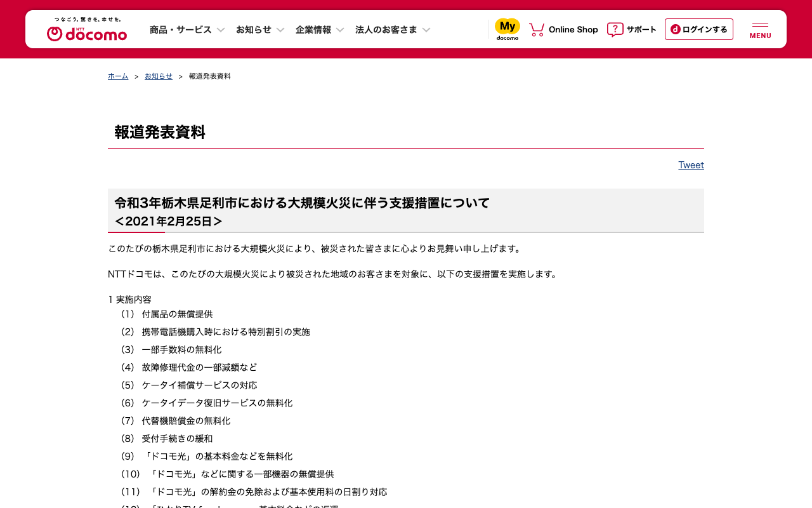Click the d icon in the login button

(x=676, y=29)
